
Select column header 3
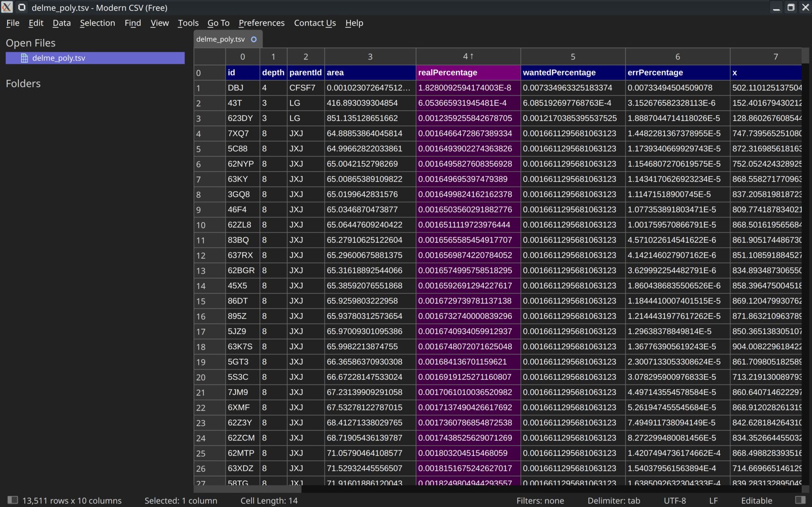coord(370,57)
